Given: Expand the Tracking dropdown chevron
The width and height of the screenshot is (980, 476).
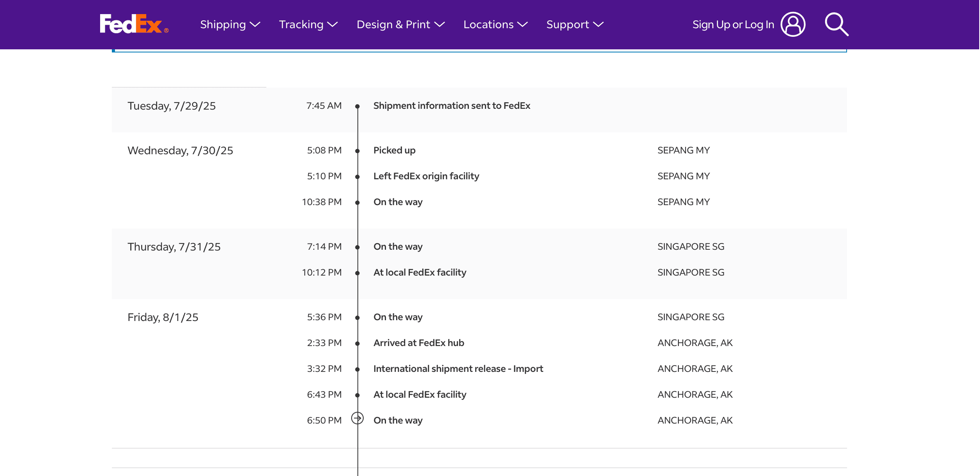Looking at the screenshot, I should pos(332,25).
